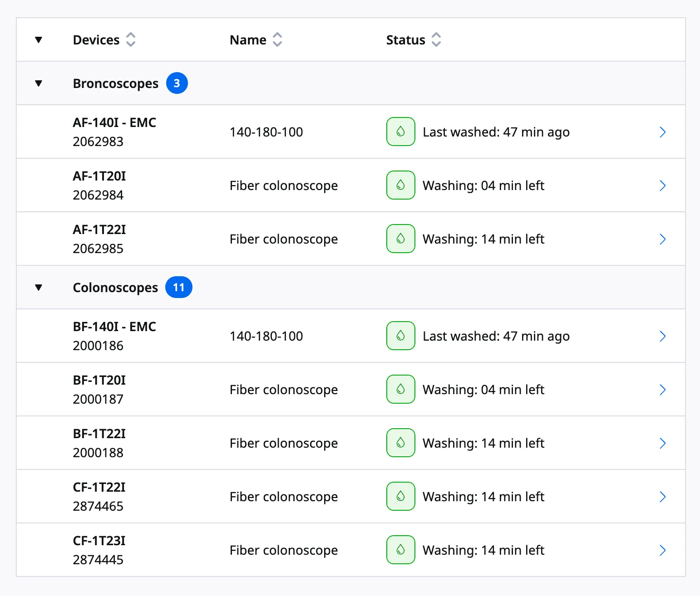Click the blue badge showing 11 colonoscopes
Viewport: 700px width, 596px height.
(x=179, y=287)
